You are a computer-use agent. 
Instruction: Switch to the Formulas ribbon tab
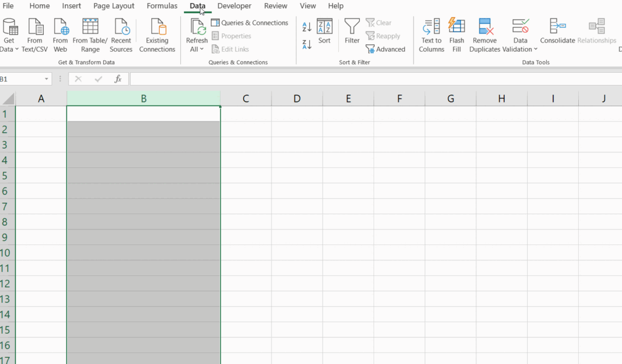(162, 6)
